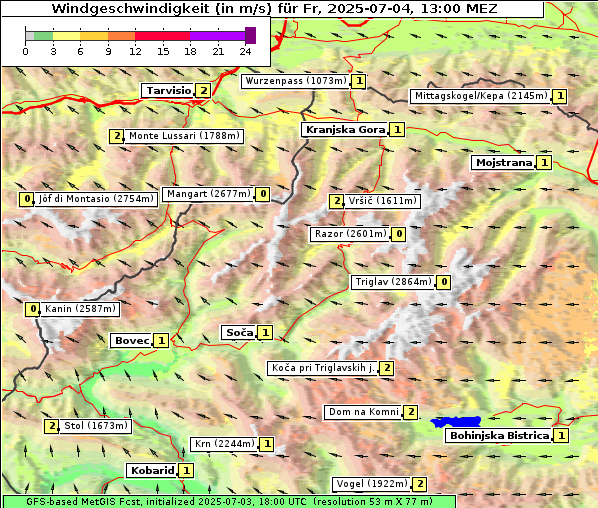The image size is (598, 508).
Task: Click the Tarvisio wind value badge
Action: (x=203, y=91)
